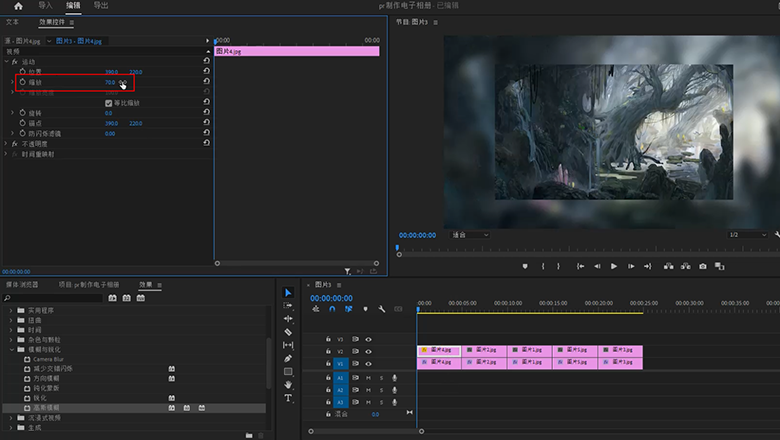Click 32-bit color effects filter icon
The height and width of the screenshot is (440, 780).
click(126, 298)
